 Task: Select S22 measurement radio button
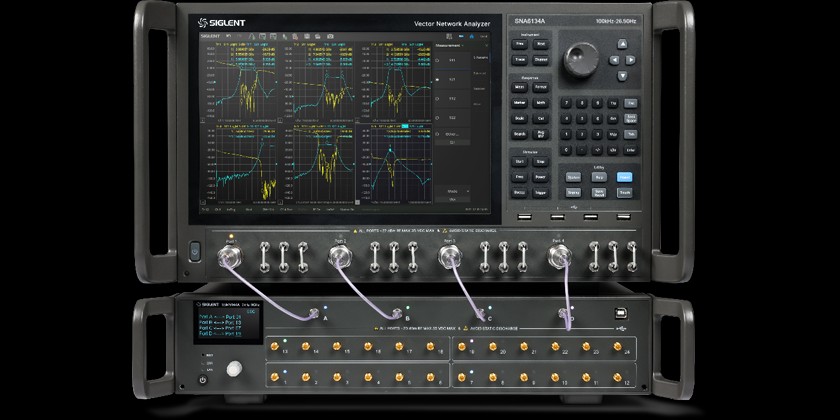[x=437, y=117]
